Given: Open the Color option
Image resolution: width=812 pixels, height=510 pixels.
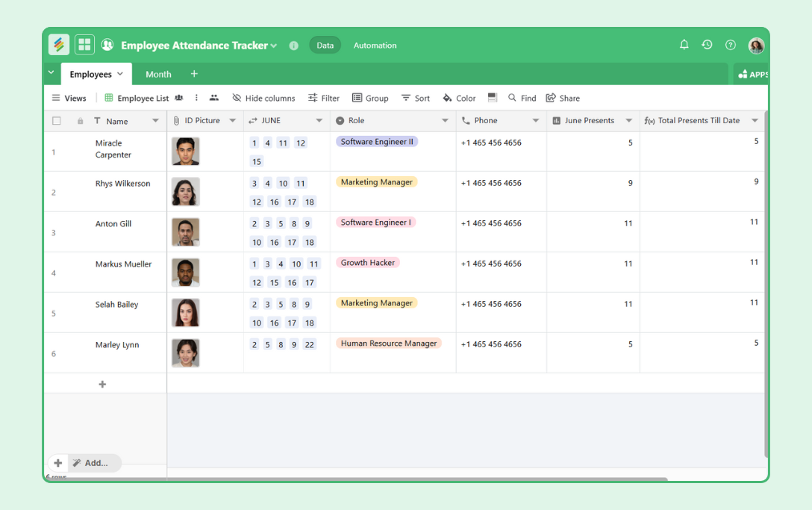Looking at the screenshot, I should 459,98.
